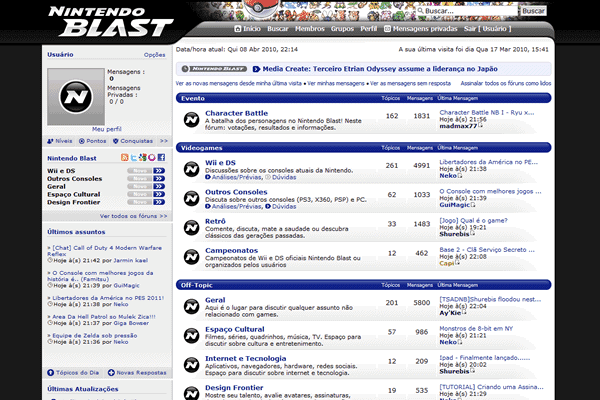The image size is (600, 400).
Task: Click the Buscar search button
Action: pyautogui.click(x=533, y=11)
